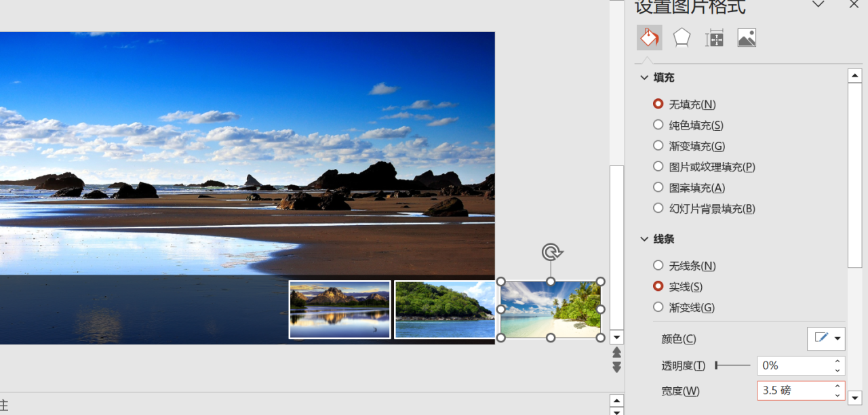Click the transparency slider
Screen dimensions: 868x415
click(732, 365)
